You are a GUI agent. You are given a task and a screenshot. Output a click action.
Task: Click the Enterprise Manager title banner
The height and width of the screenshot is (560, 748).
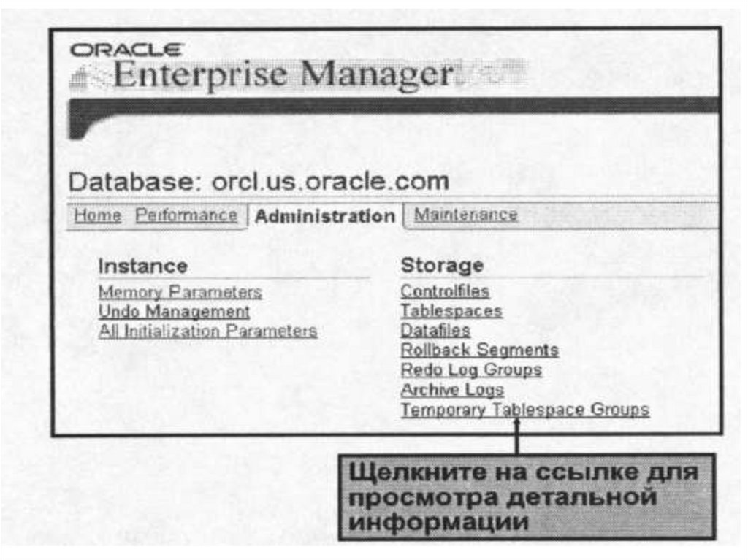(283, 74)
